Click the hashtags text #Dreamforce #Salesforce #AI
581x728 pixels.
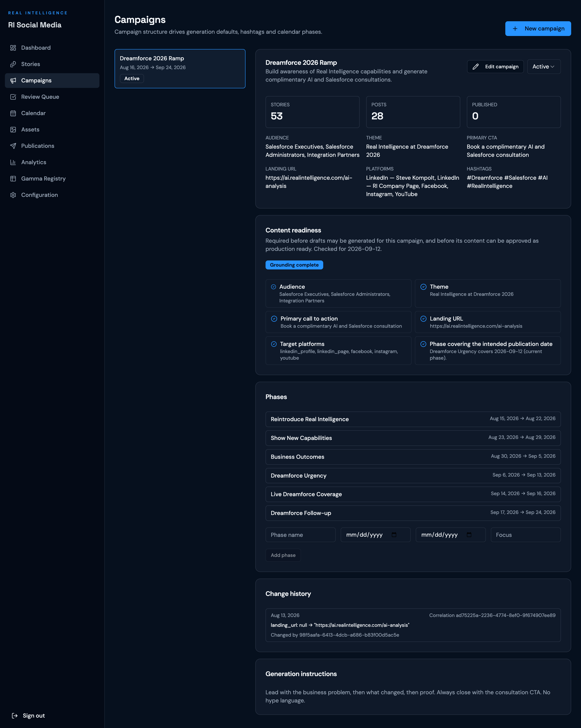click(507, 182)
